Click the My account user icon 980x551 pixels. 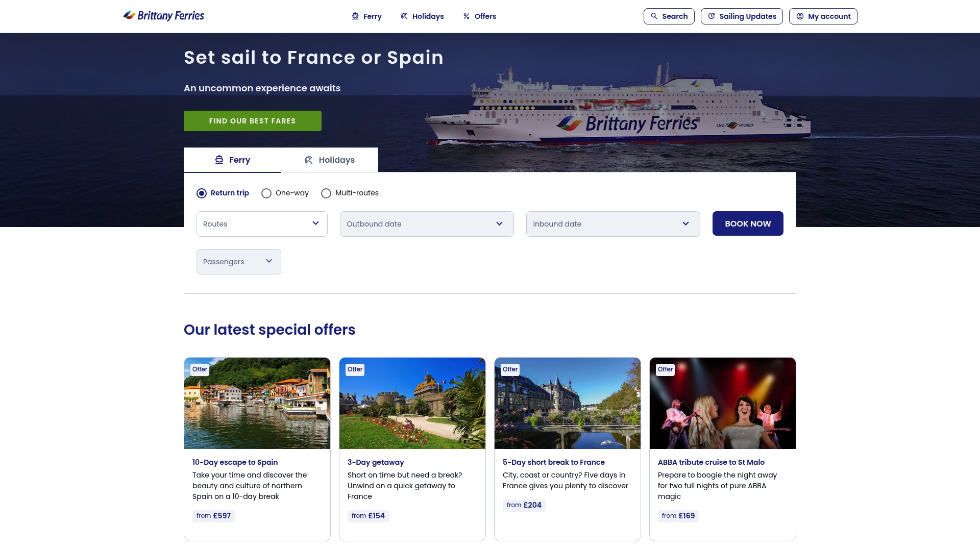[x=800, y=16]
